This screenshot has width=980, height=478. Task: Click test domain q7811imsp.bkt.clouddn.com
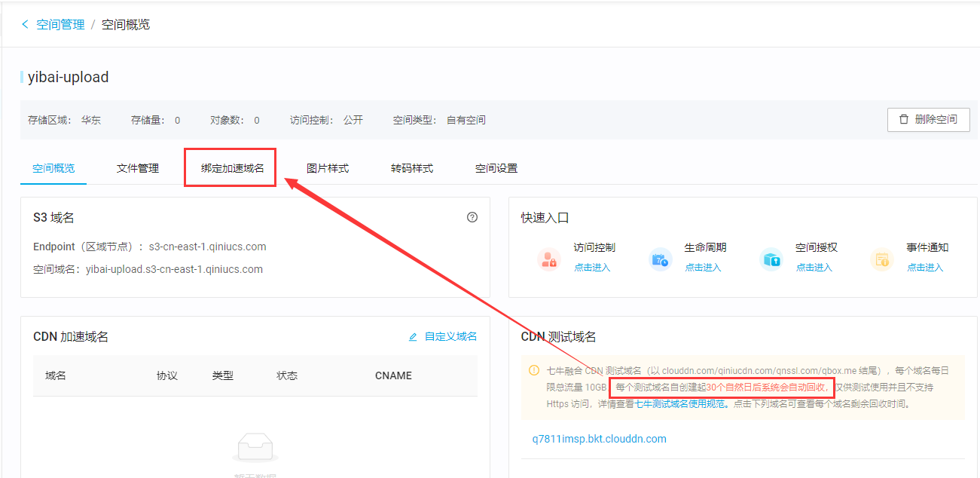599,439
